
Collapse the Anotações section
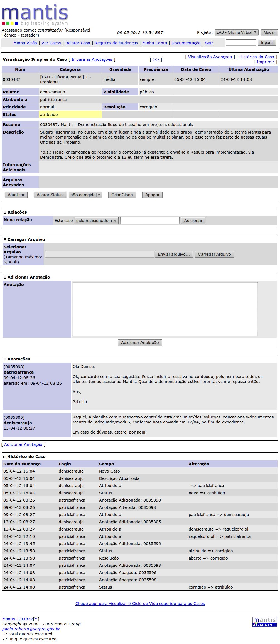[5, 359]
